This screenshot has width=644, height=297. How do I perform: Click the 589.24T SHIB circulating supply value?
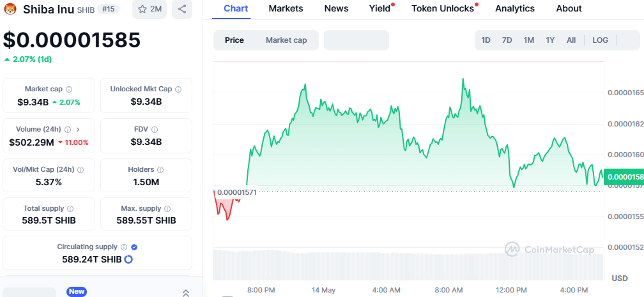pos(92,259)
